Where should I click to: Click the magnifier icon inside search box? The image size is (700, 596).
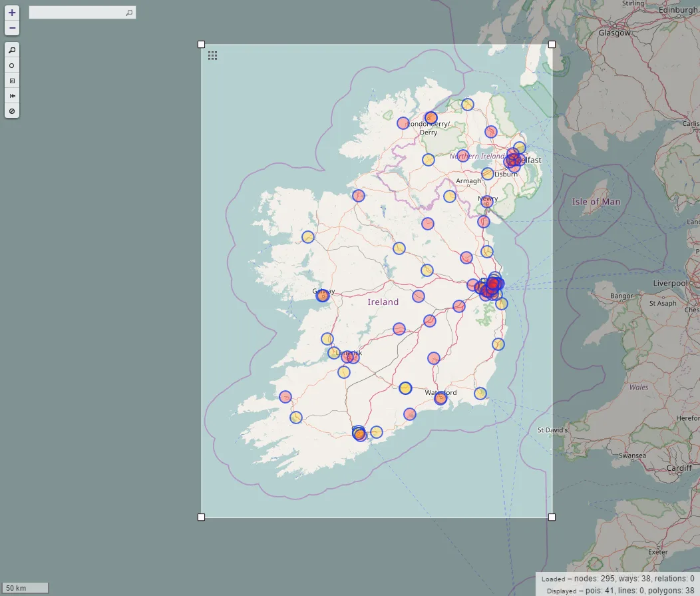click(x=129, y=13)
